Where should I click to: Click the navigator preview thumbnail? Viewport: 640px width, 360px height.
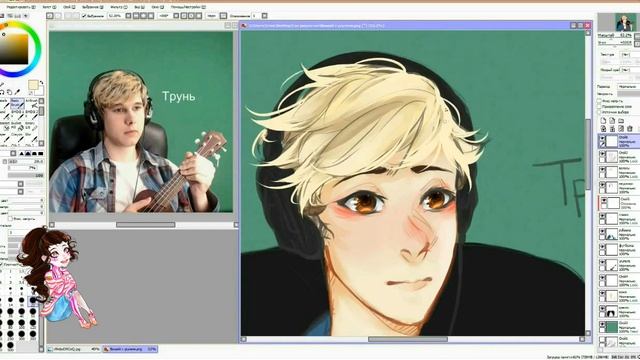625,22
